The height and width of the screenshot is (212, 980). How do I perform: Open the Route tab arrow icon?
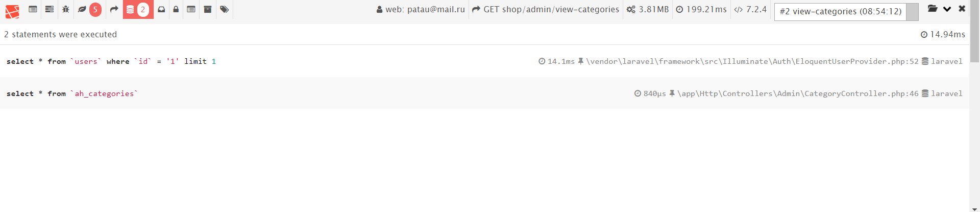point(114,9)
